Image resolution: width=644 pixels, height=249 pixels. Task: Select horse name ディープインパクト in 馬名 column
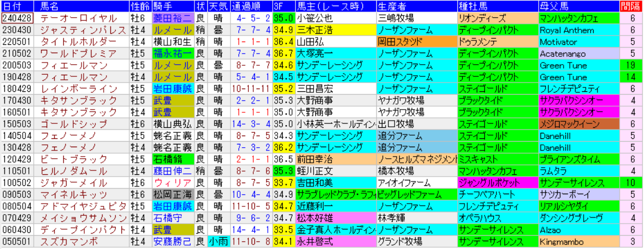point(83,230)
